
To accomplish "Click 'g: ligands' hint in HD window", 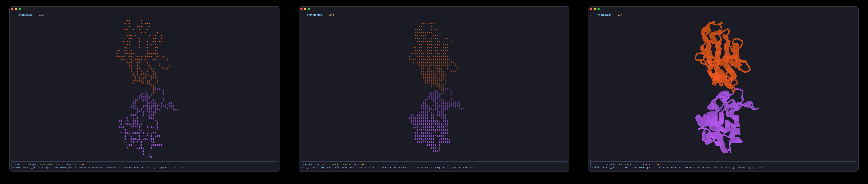I will [x=450, y=168].
